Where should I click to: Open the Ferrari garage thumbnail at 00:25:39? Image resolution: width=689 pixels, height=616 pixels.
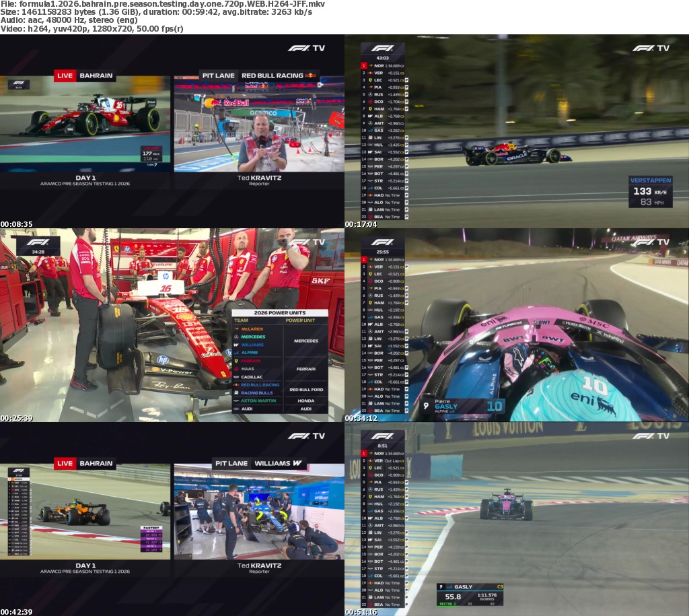[172, 325]
